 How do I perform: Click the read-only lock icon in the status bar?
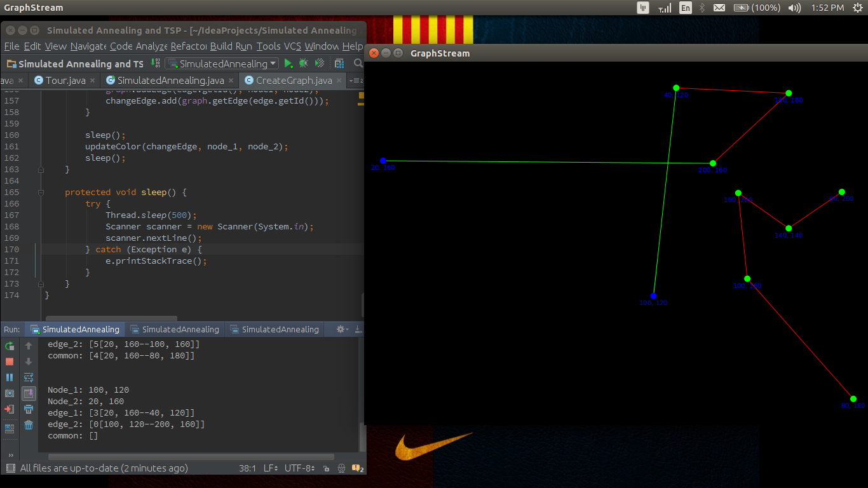(326, 468)
